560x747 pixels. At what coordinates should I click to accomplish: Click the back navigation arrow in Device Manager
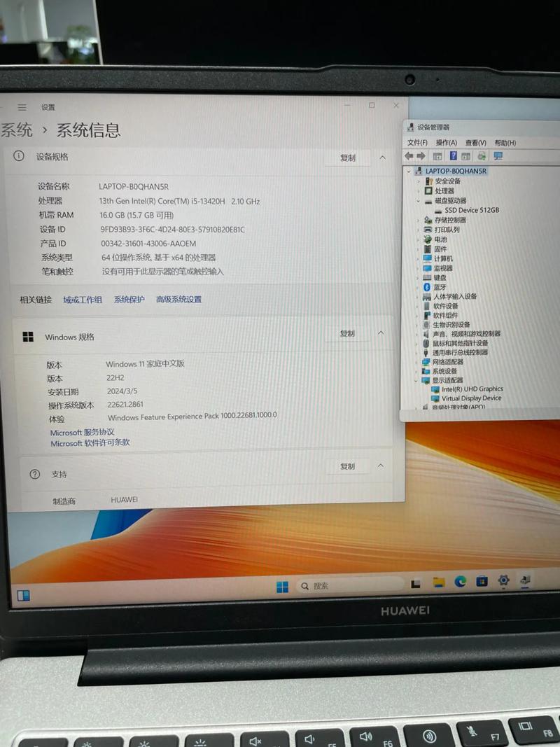pos(409,156)
